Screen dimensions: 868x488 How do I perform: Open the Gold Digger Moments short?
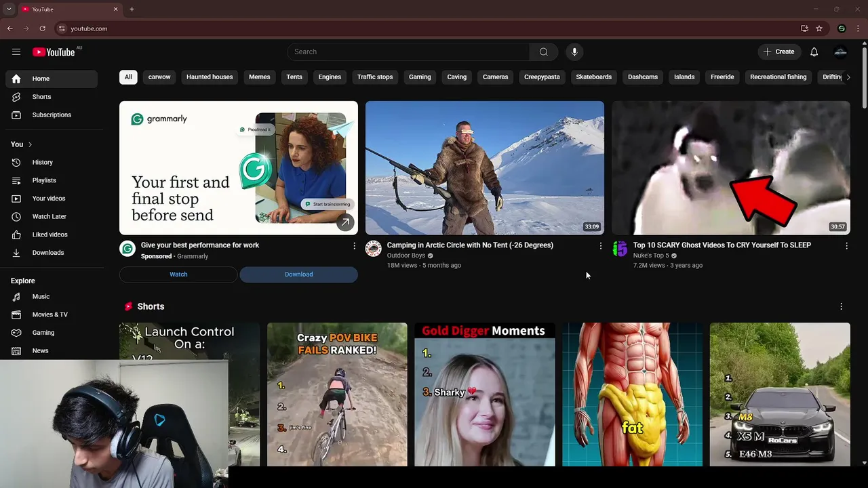(x=485, y=394)
